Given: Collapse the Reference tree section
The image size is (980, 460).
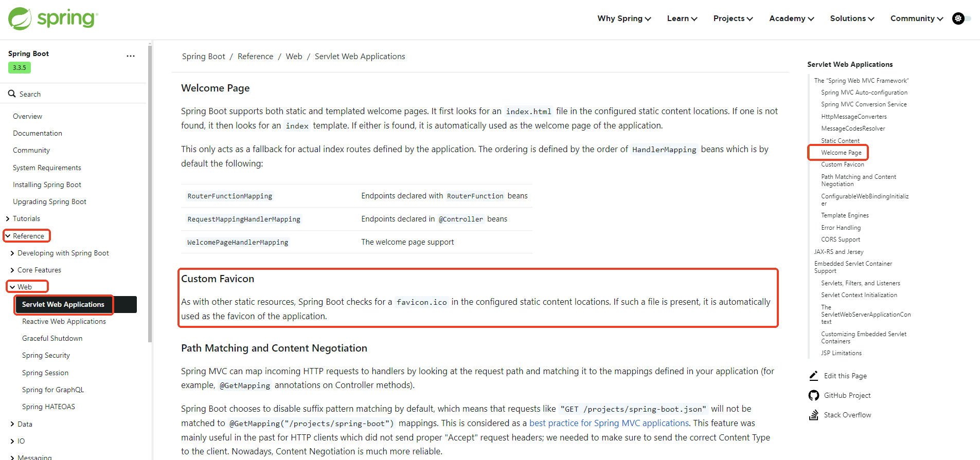Looking at the screenshot, I should coord(8,236).
